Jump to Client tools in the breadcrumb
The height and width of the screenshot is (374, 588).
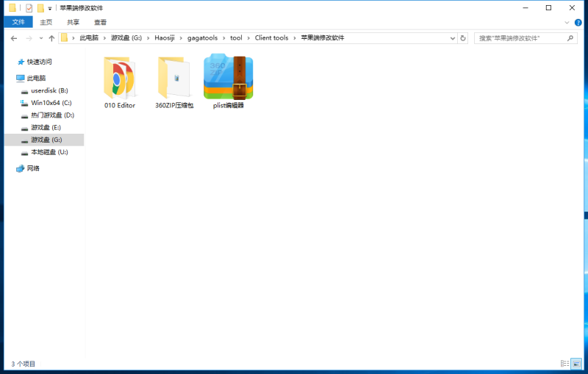[x=271, y=38]
